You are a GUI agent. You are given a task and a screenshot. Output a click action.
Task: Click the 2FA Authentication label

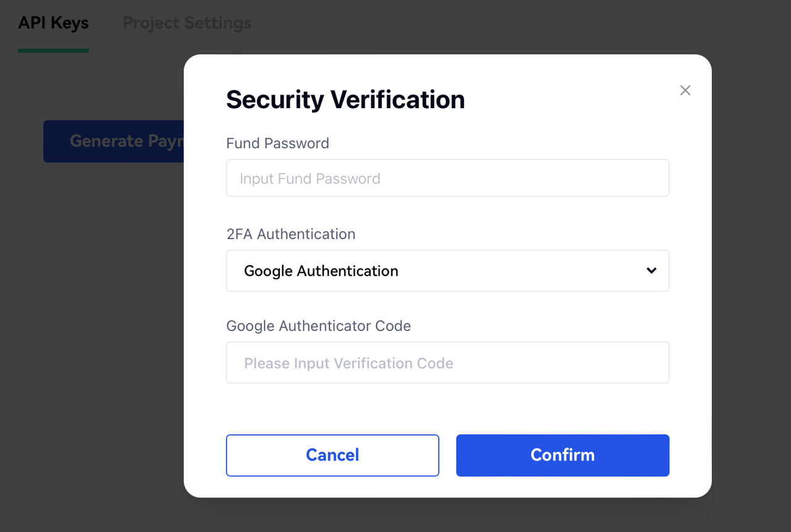point(290,234)
